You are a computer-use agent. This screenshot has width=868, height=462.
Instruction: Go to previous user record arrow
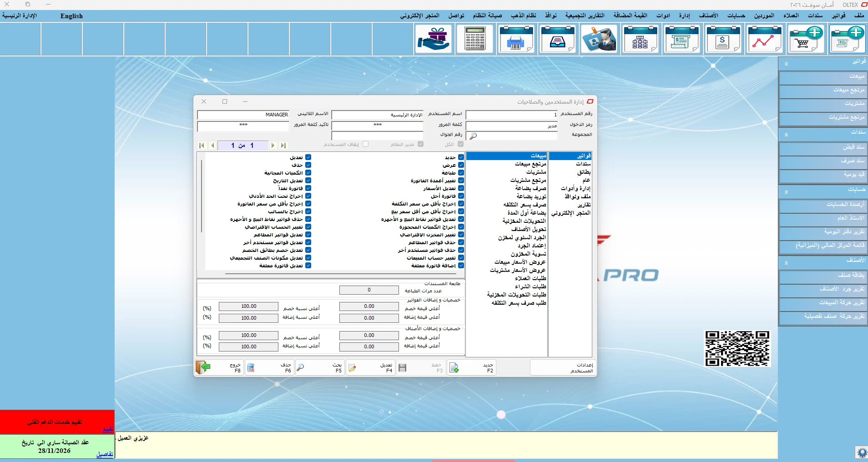pyautogui.click(x=212, y=146)
